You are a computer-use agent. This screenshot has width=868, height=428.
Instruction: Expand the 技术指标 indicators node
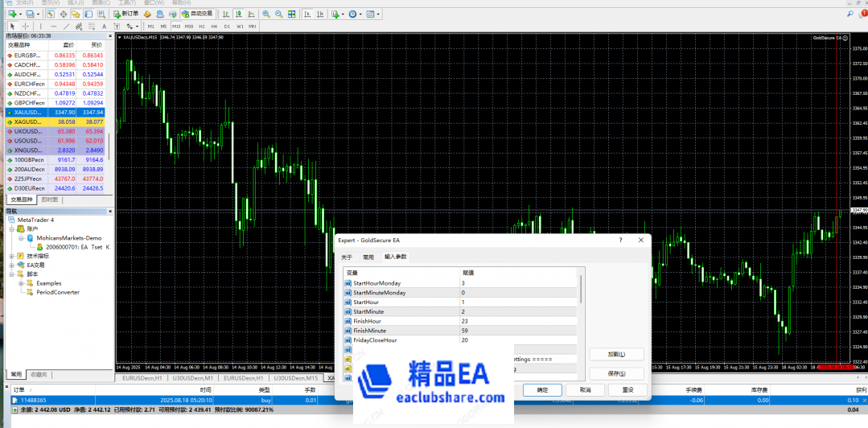pos(12,257)
